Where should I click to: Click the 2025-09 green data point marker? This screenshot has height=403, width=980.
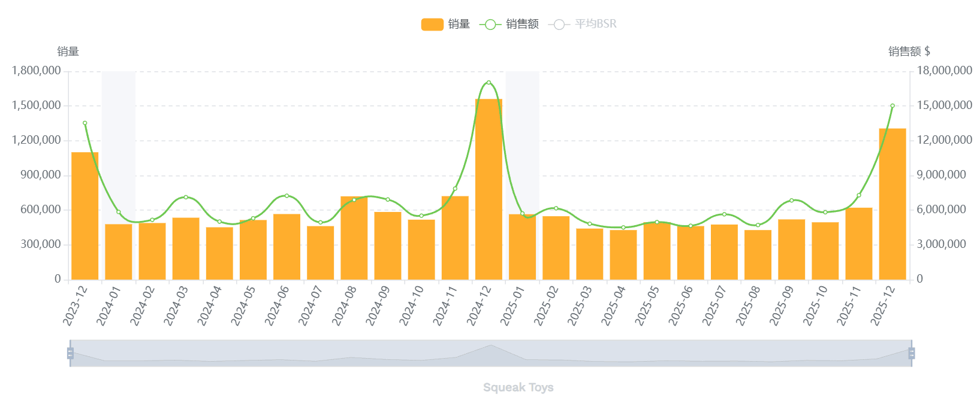pyautogui.click(x=791, y=200)
